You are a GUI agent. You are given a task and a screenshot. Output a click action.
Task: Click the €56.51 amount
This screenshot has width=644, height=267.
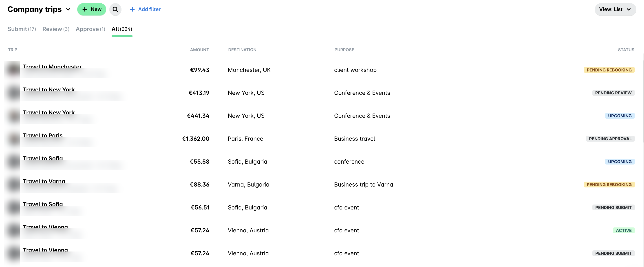click(200, 207)
